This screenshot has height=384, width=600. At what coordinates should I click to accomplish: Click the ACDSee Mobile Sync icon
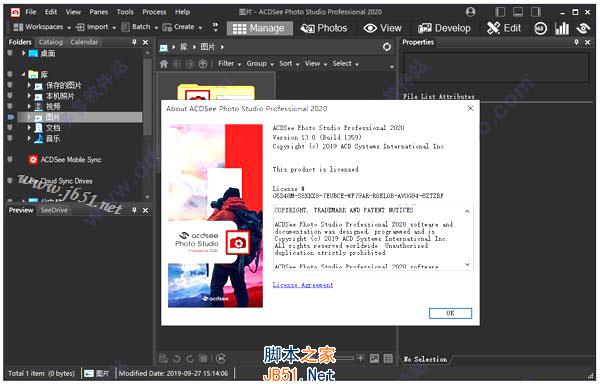click(x=33, y=159)
